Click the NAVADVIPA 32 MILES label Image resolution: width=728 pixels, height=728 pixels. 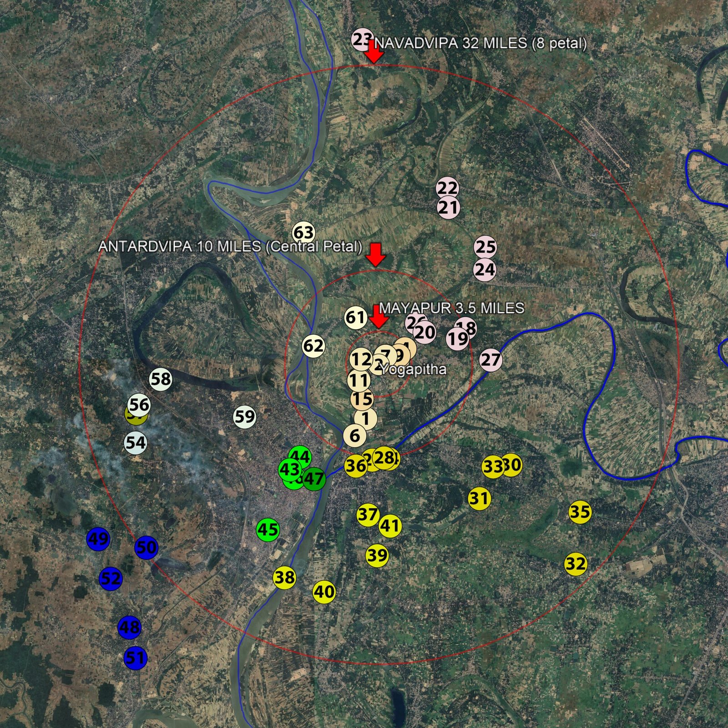coord(480,43)
